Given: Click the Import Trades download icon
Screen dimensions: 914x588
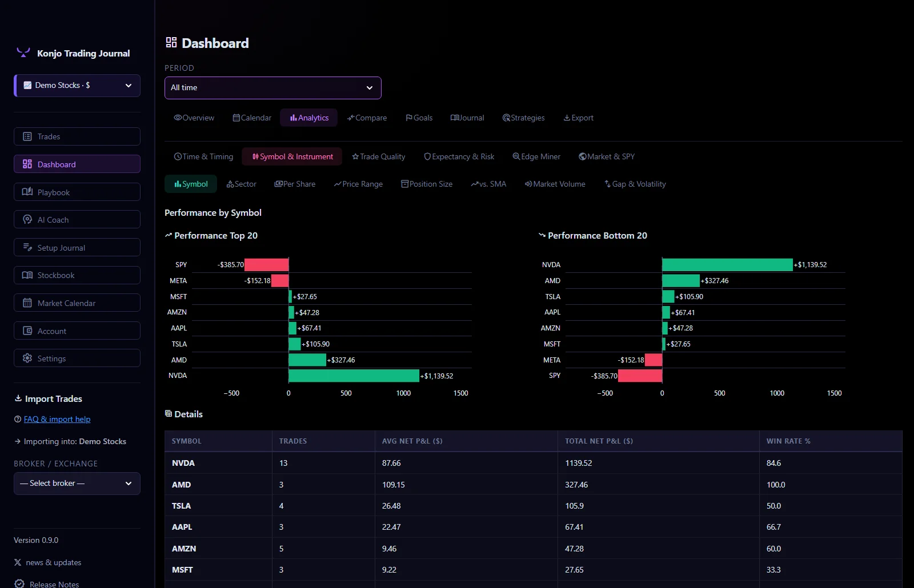Looking at the screenshot, I should [18, 398].
